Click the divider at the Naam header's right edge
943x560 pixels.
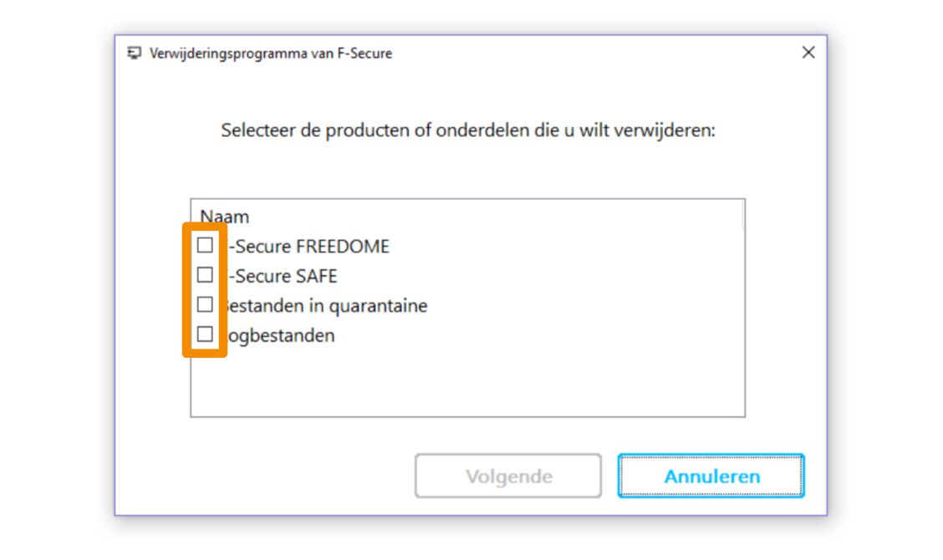tap(743, 216)
